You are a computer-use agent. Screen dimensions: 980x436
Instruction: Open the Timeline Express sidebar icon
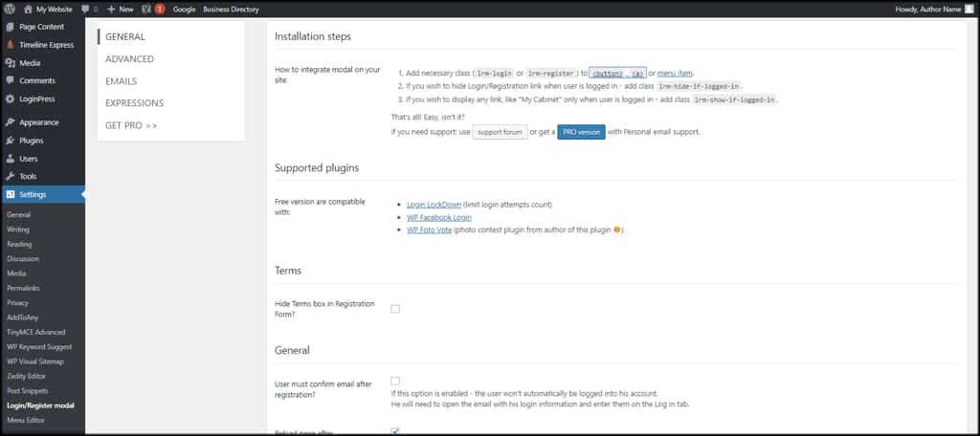point(10,45)
